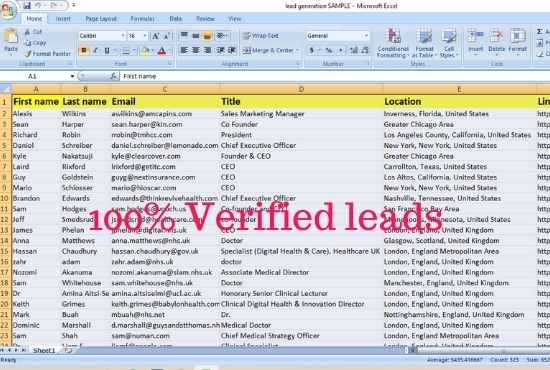Copy the selected cells
The height and width of the screenshot is (370, 550).
click(35, 43)
